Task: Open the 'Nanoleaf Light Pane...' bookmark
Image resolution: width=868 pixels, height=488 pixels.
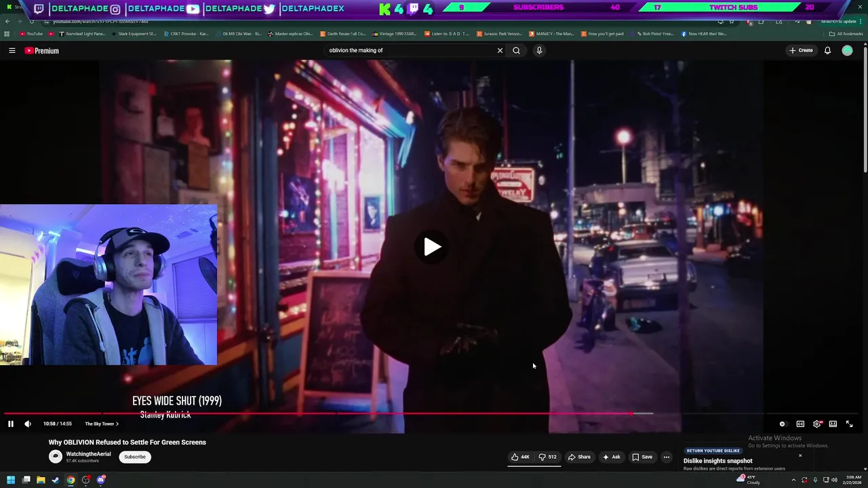Action: (x=83, y=34)
